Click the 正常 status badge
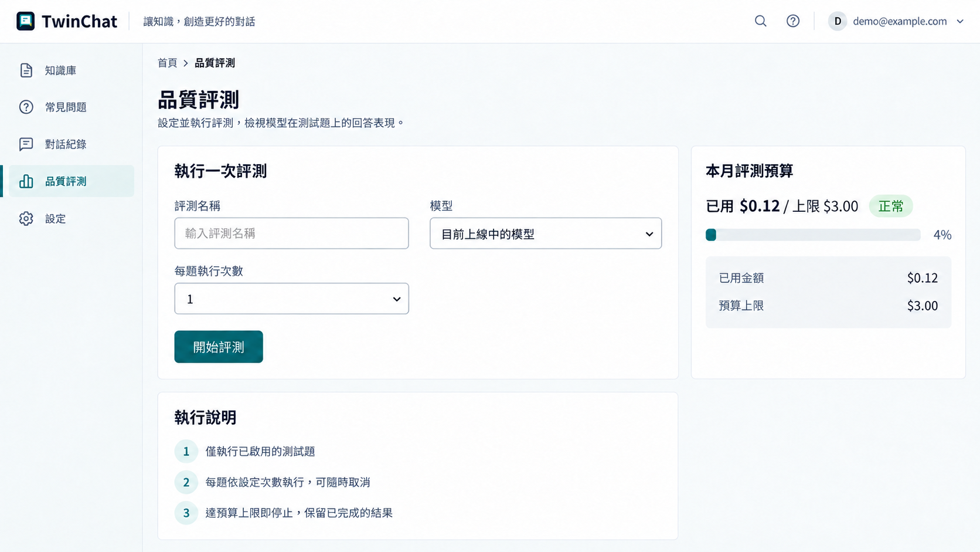 click(x=891, y=206)
